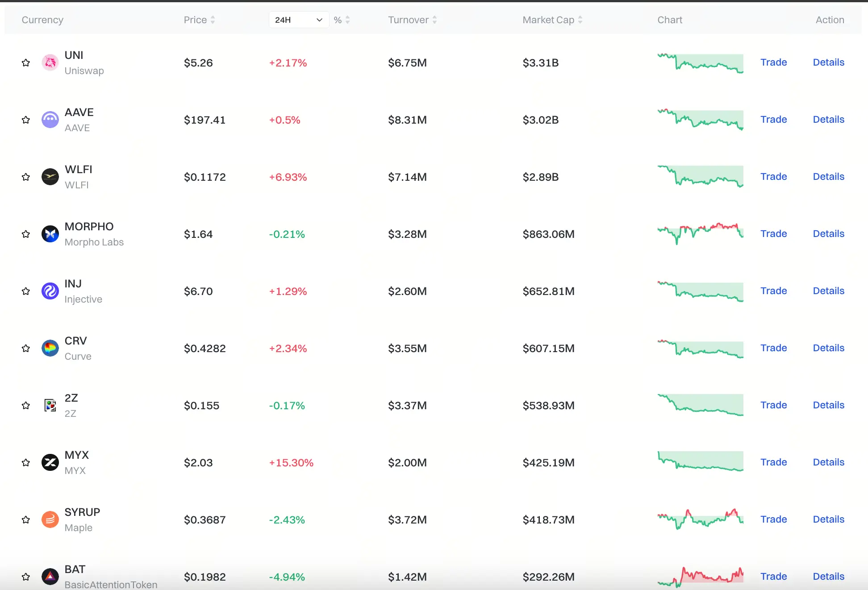The height and width of the screenshot is (590, 868).
Task: Toggle the favorite star for MORPHO
Action: pyautogui.click(x=26, y=234)
